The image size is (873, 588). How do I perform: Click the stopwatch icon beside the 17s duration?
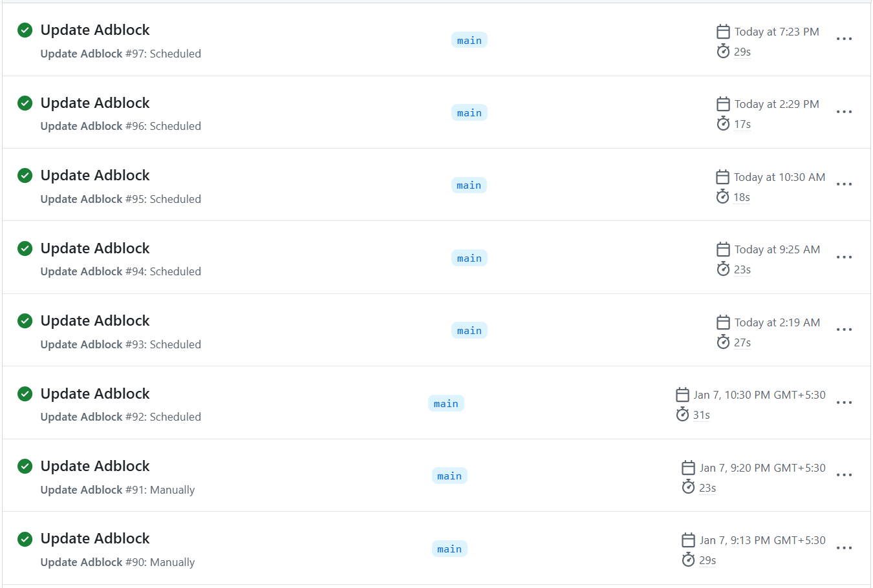(x=723, y=124)
